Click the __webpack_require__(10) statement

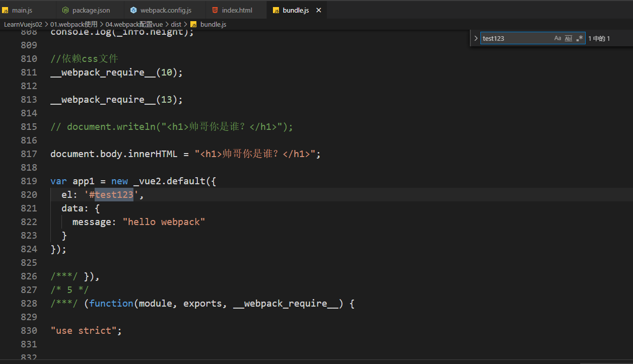117,72
